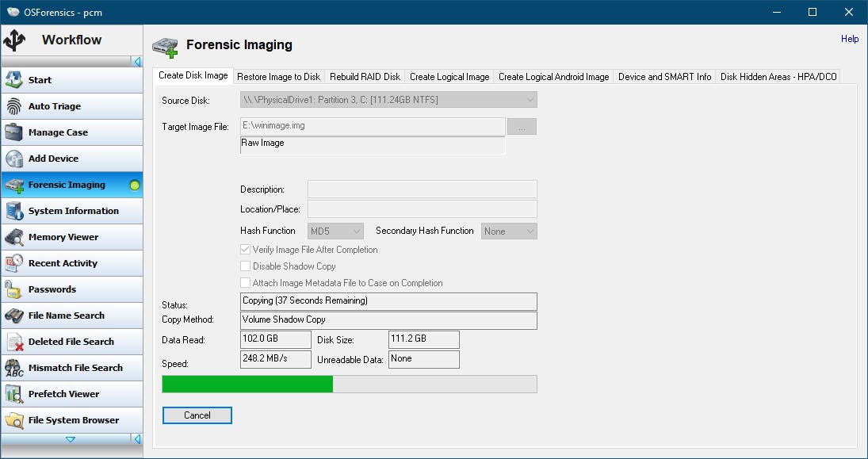
Task: Click the Memory Viewer magnifier icon
Action: point(13,237)
